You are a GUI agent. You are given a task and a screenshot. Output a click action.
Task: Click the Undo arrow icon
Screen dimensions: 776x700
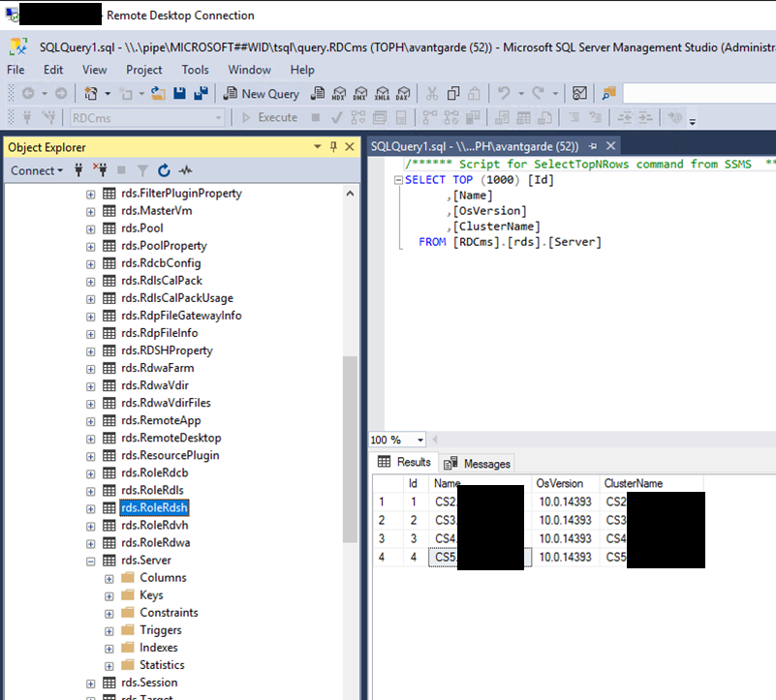point(504,93)
